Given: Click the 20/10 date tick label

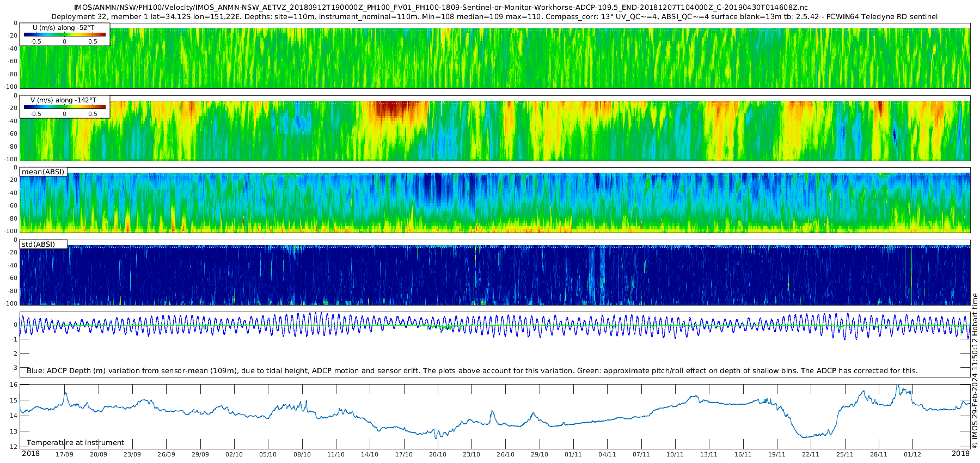Looking at the screenshot, I should coord(438,454).
